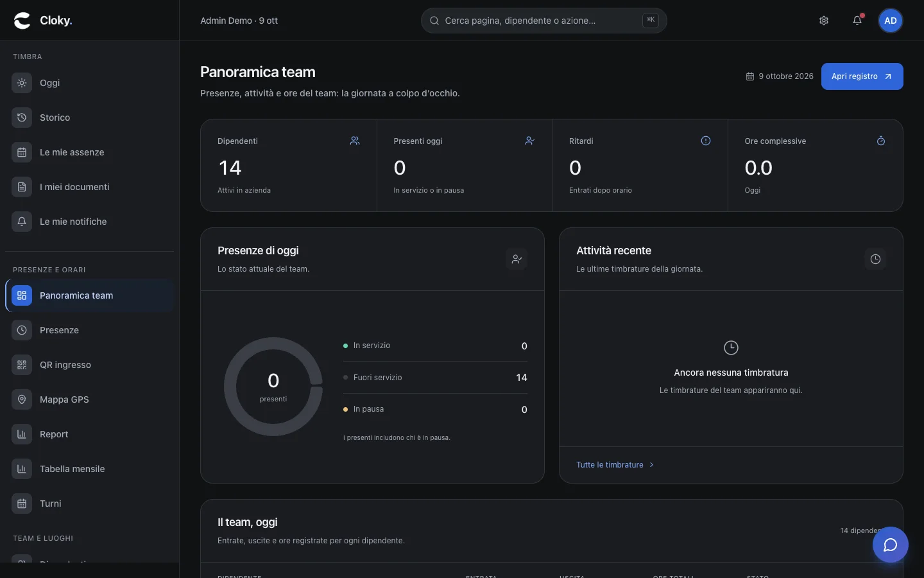
Task: Open settings gear in top bar
Action: point(824,21)
